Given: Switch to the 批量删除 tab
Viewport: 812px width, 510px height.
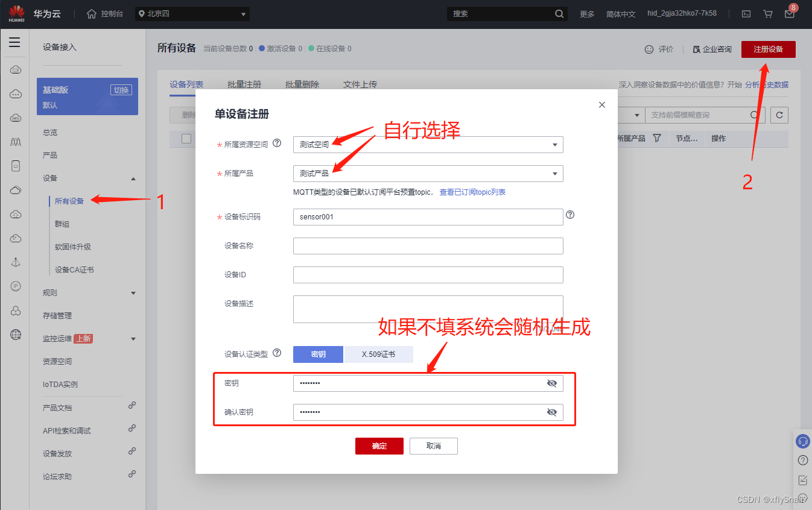Looking at the screenshot, I should click(302, 84).
